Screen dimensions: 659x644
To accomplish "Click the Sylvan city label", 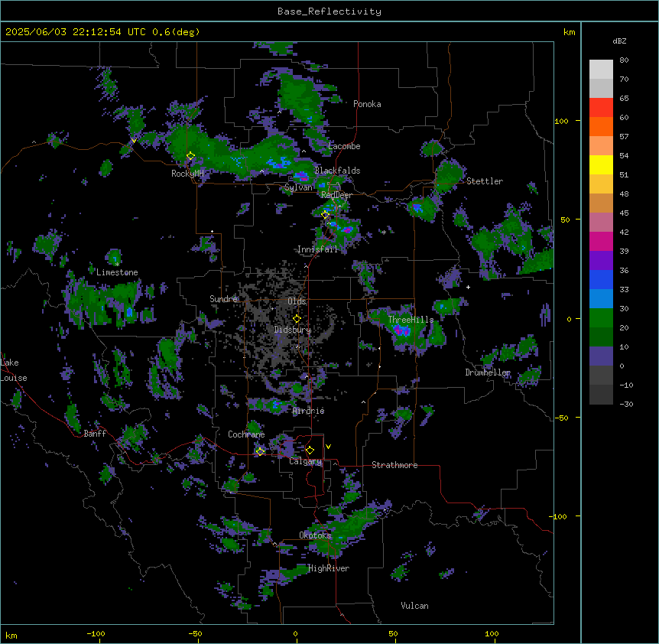I will pos(298,187).
